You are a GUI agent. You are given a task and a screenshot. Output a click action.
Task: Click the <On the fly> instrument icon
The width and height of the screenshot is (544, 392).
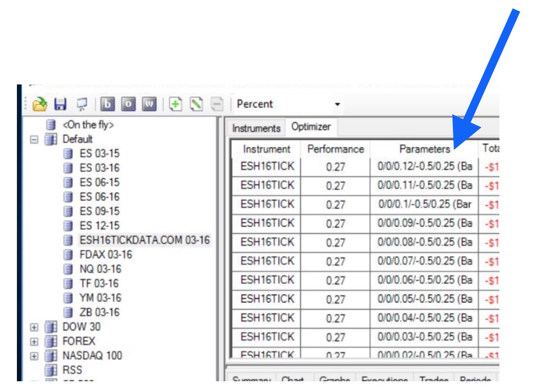click(x=51, y=125)
